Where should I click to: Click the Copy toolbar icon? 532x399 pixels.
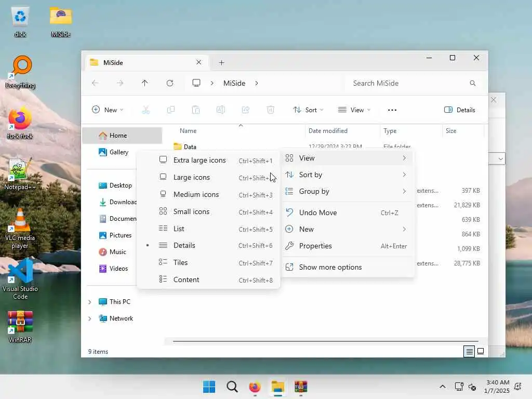pyautogui.click(x=171, y=110)
